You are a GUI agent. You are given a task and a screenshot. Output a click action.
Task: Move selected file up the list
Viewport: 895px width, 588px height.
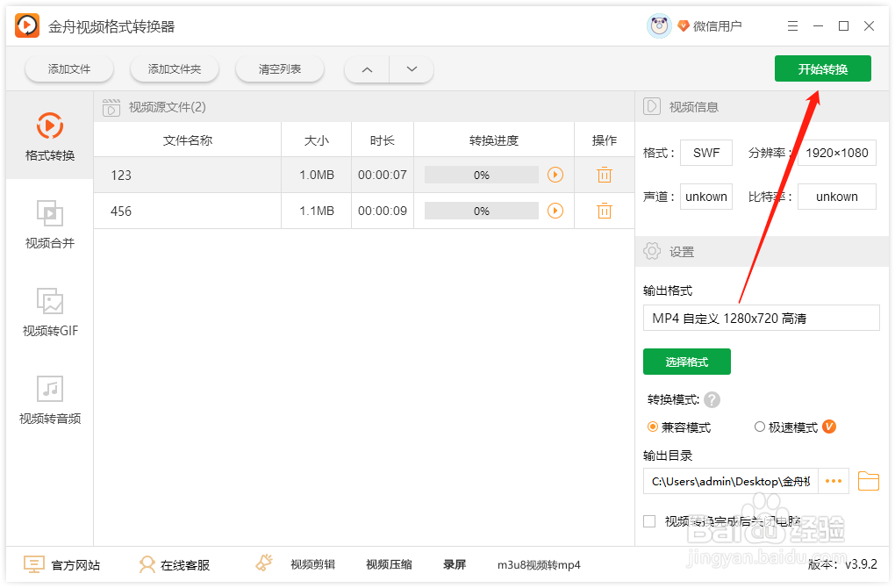[x=366, y=68]
